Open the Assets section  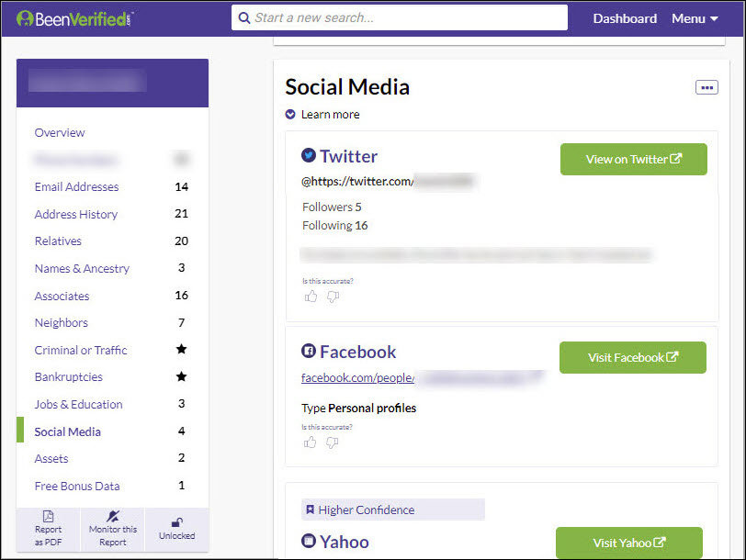coord(51,459)
